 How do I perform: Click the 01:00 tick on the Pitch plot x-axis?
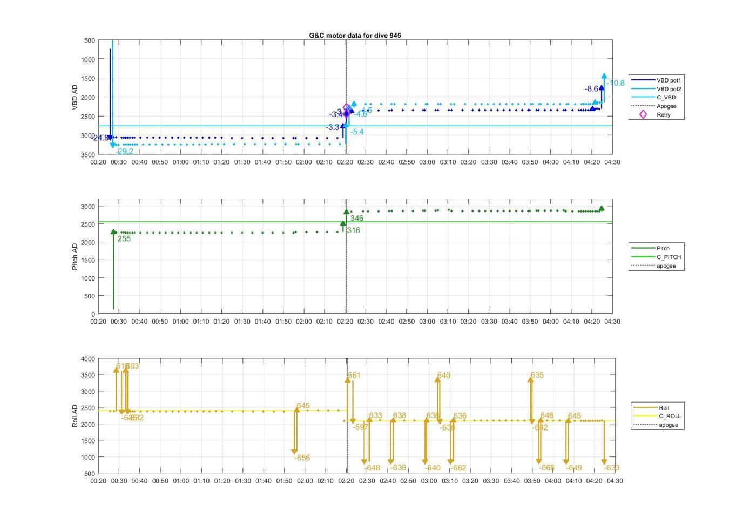pos(180,322)
